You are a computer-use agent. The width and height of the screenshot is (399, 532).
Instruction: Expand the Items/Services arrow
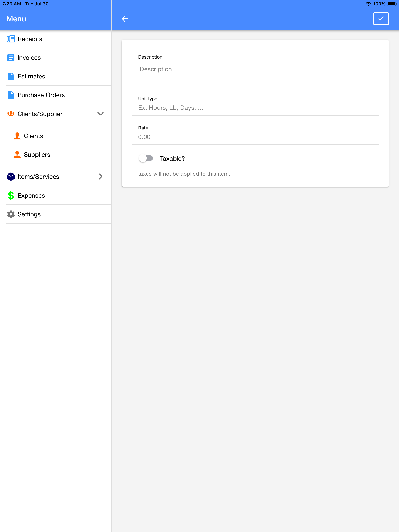[100, 177]
